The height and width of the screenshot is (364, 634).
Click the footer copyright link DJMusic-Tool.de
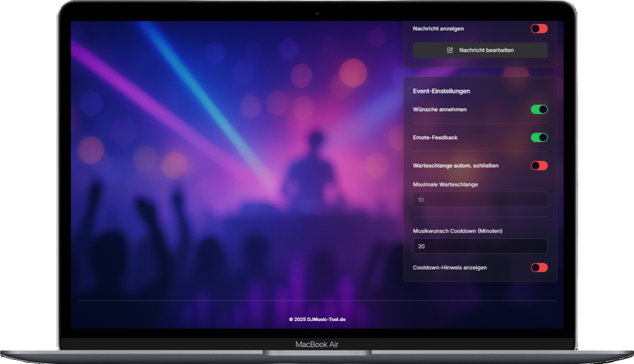[317, 319]
